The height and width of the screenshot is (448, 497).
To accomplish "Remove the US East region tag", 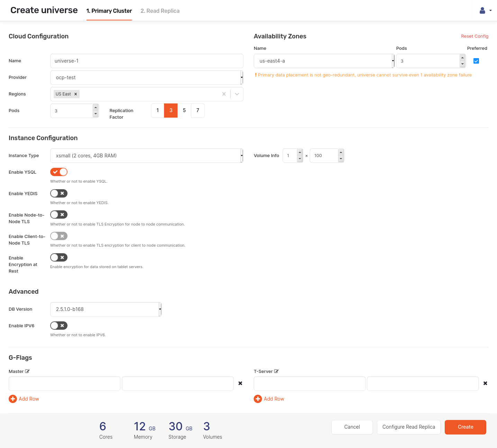I will point(75,94).
